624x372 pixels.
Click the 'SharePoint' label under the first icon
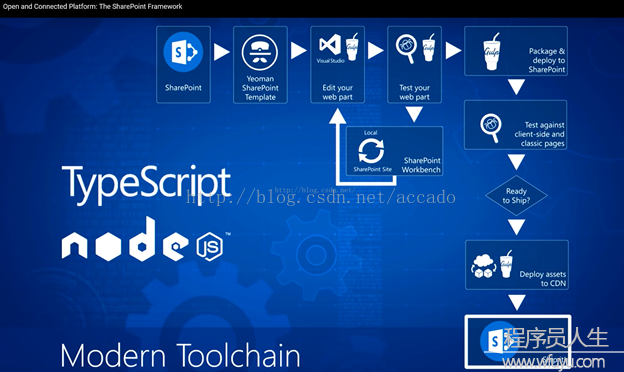183,88
